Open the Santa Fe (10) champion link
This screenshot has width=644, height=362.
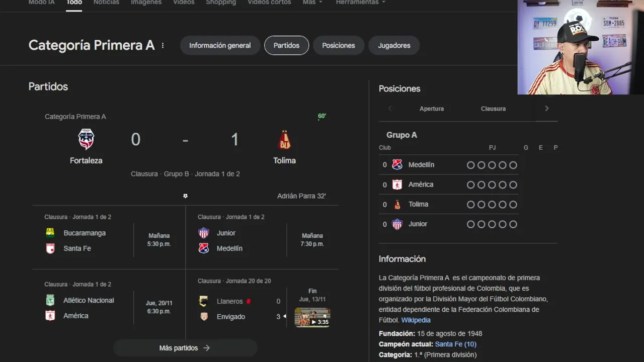455,344
